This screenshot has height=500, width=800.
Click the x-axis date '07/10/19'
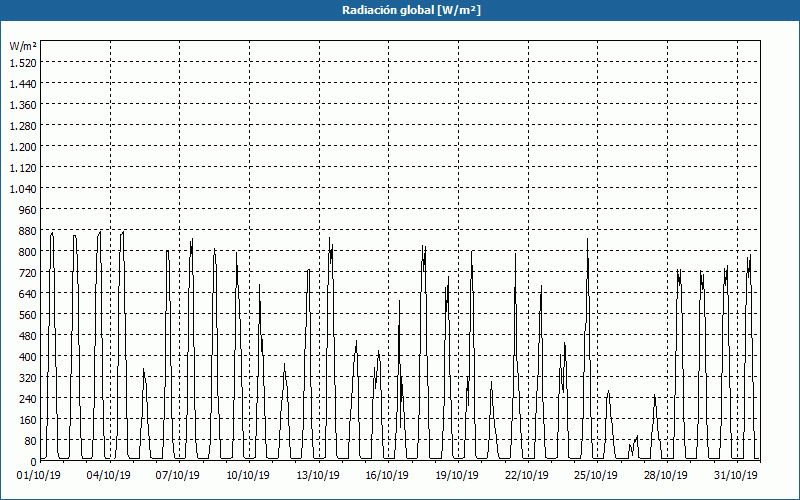tap(178, 476)
